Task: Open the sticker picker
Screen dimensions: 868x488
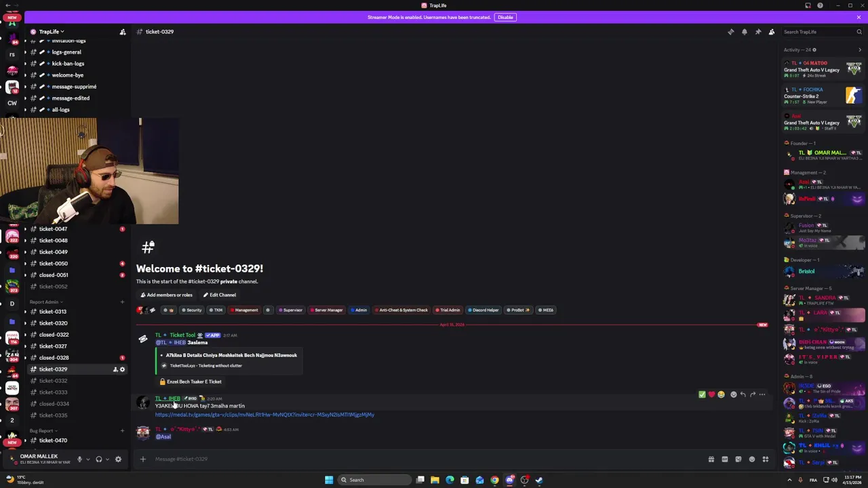Action: (738, 460)
